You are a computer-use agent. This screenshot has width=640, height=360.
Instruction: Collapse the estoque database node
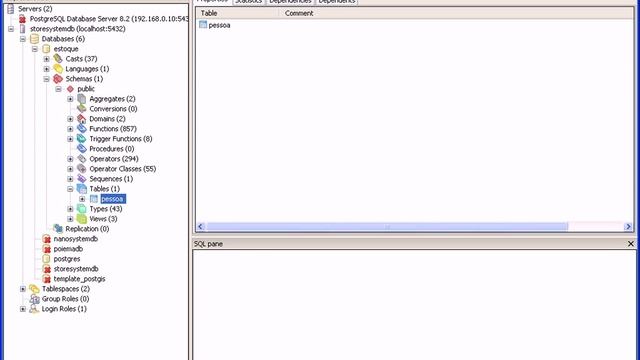(x=35, y=49)
